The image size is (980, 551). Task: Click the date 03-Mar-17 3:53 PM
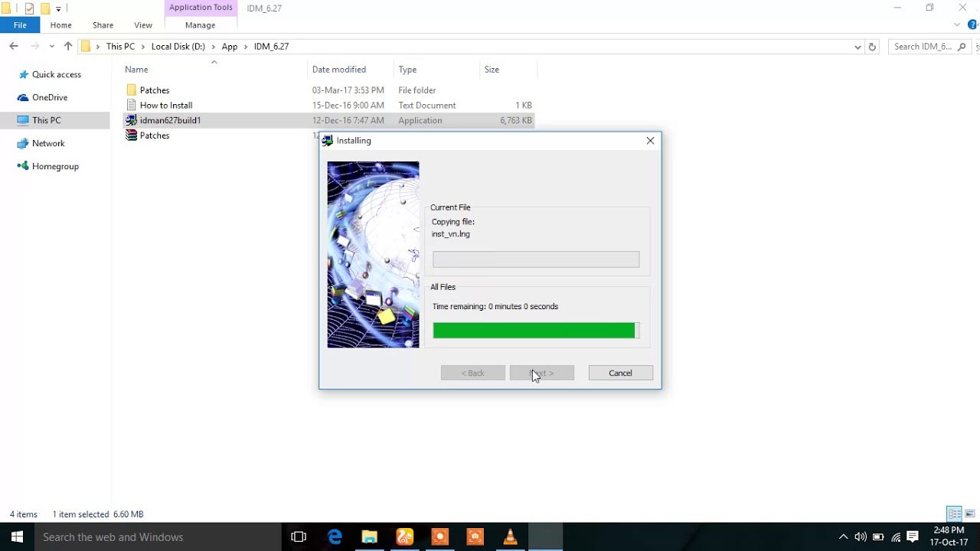pyautogui.click(x=348, y=90)
